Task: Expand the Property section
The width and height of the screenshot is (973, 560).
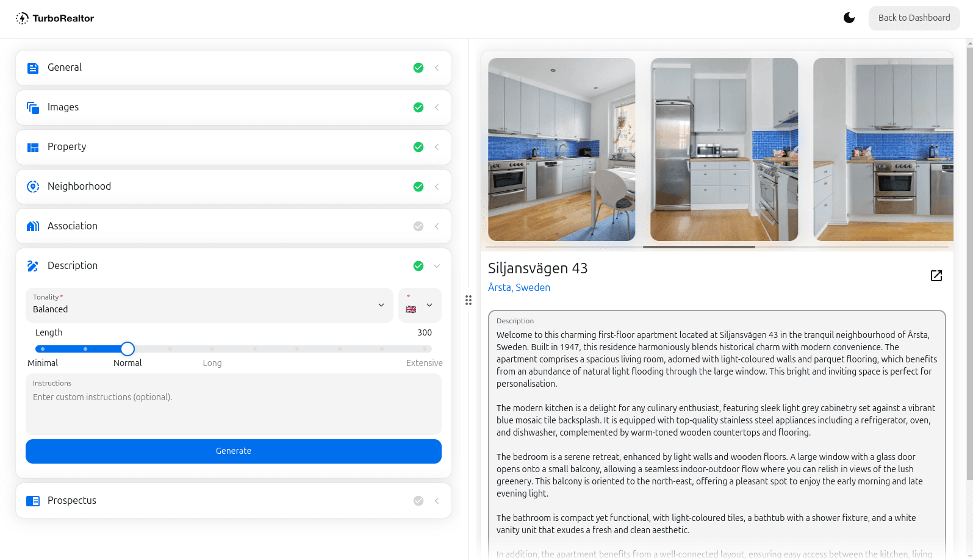Action: 437,147
